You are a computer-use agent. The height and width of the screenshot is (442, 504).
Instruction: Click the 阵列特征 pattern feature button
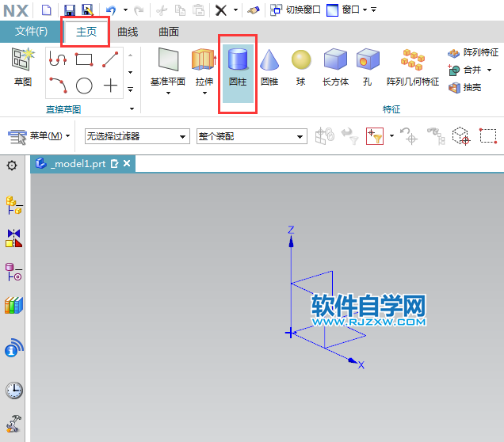473,52
